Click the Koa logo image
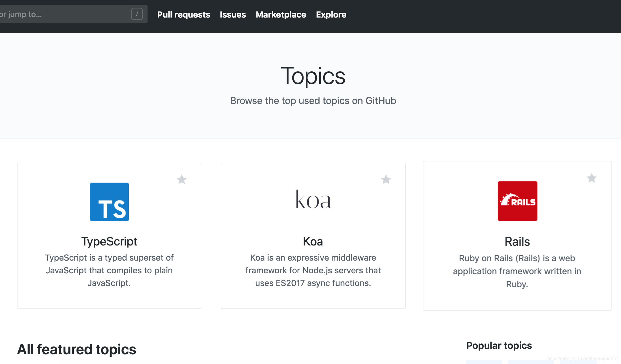The width and height of the screenshot is (621, 364). (x=313, y=200)
